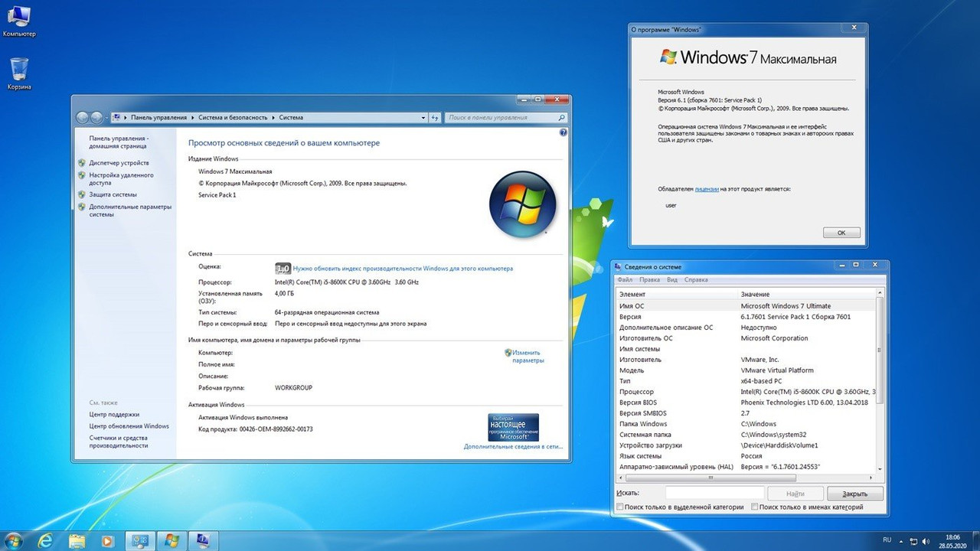The height and width of the screenshot is (551, 980).
Task: Click the Windows Start orb
Action: pyautogui.click(x=14, y=541)
